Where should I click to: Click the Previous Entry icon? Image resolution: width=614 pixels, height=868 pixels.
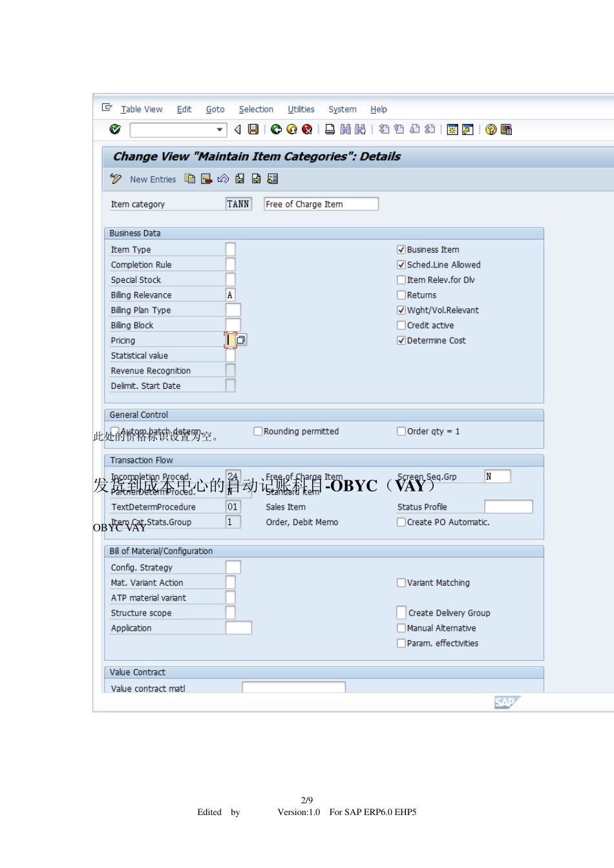[x=240, y=179]
